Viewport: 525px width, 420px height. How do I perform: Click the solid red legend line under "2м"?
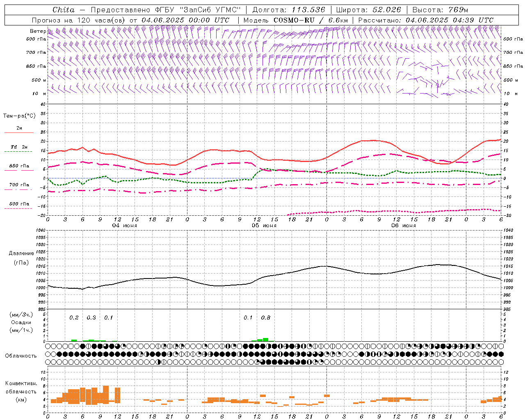point(19,133)
